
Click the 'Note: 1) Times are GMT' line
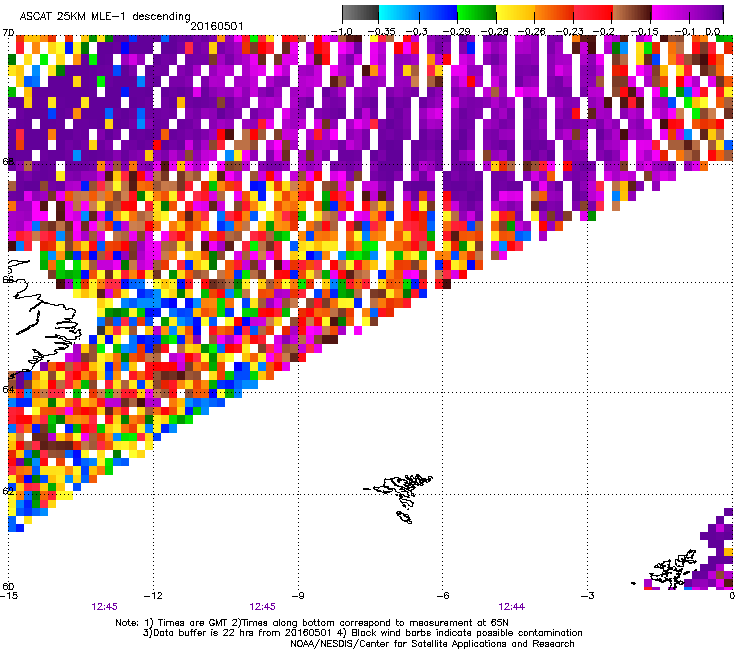[x=312, y=623]
